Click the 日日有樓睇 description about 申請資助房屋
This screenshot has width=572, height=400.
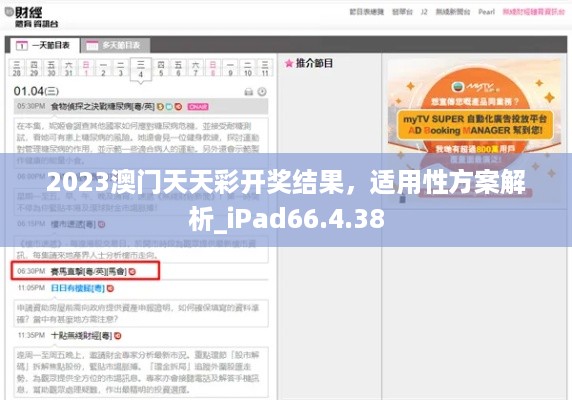(x=141, y=313)
